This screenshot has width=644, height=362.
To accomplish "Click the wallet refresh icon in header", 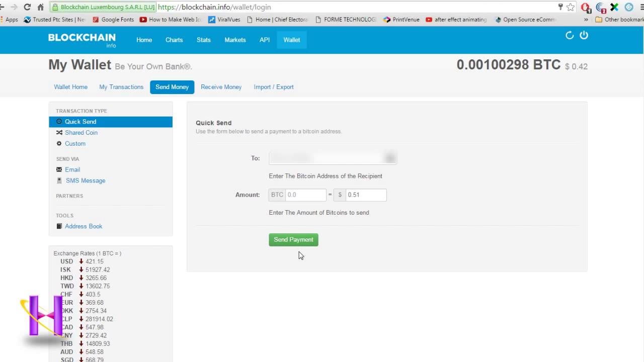I will coord(570,35).
